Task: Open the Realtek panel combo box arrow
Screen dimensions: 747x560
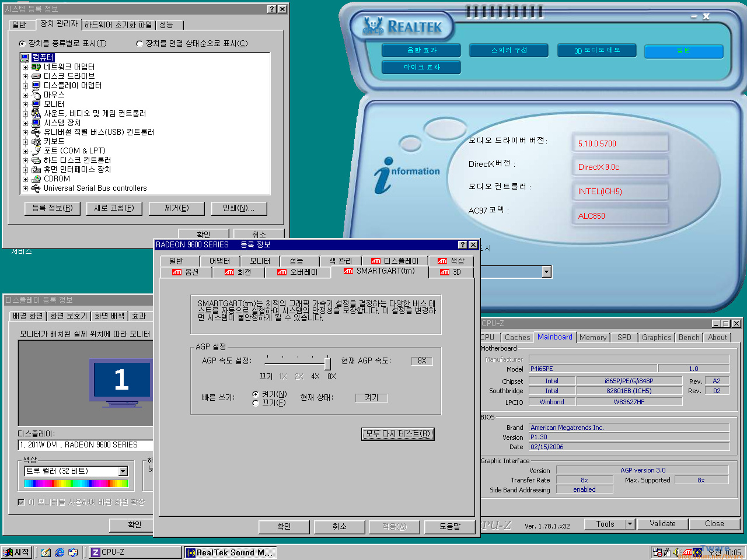Action: coord(546,272)
